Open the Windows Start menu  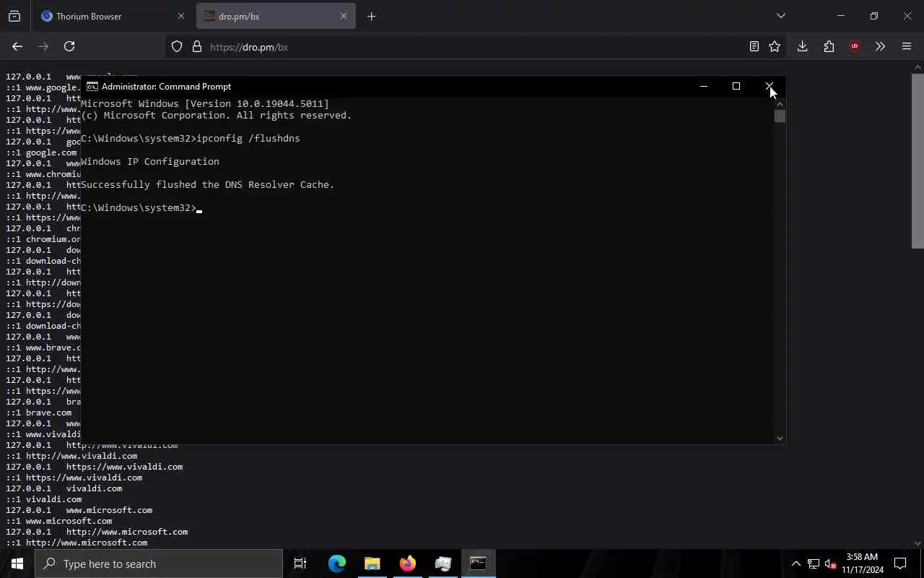pyautogui.click(x=17, y=564)
